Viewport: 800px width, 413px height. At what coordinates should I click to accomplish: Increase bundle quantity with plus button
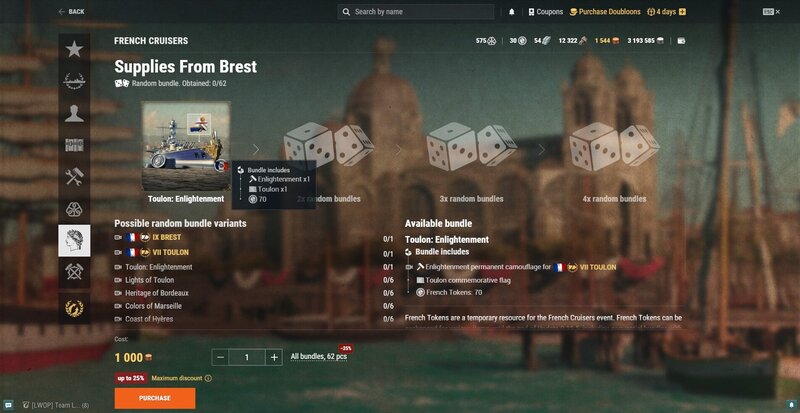(274, 357)
